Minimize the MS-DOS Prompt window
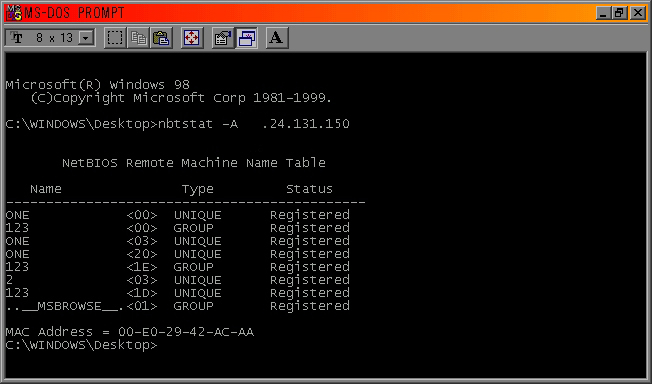Image resolution: width=652 pixels, height=384 pixels. 603,13
